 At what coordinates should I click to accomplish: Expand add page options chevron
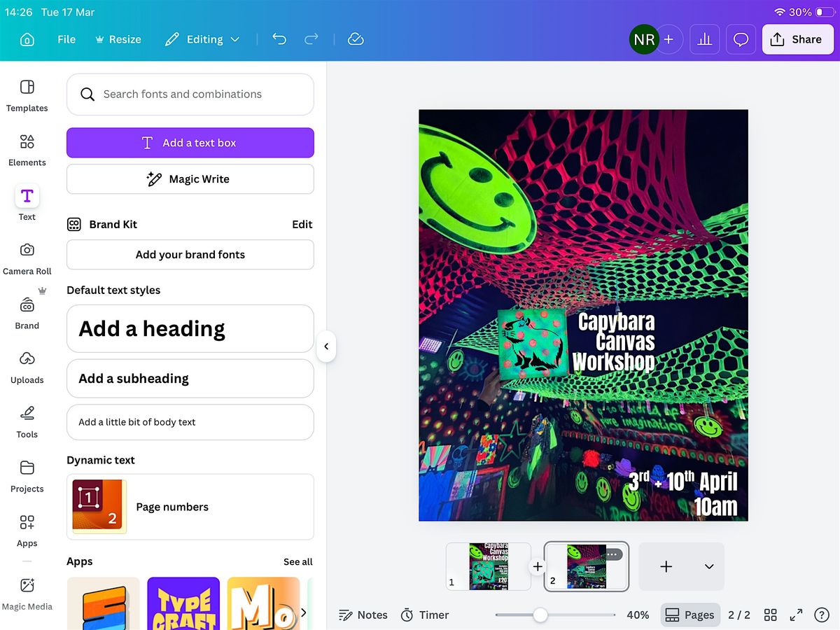coord(708,566)
